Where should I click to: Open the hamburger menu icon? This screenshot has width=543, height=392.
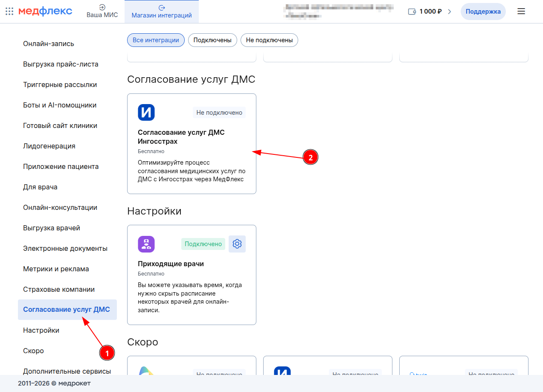pyautogui.click(x=521, y=12)
